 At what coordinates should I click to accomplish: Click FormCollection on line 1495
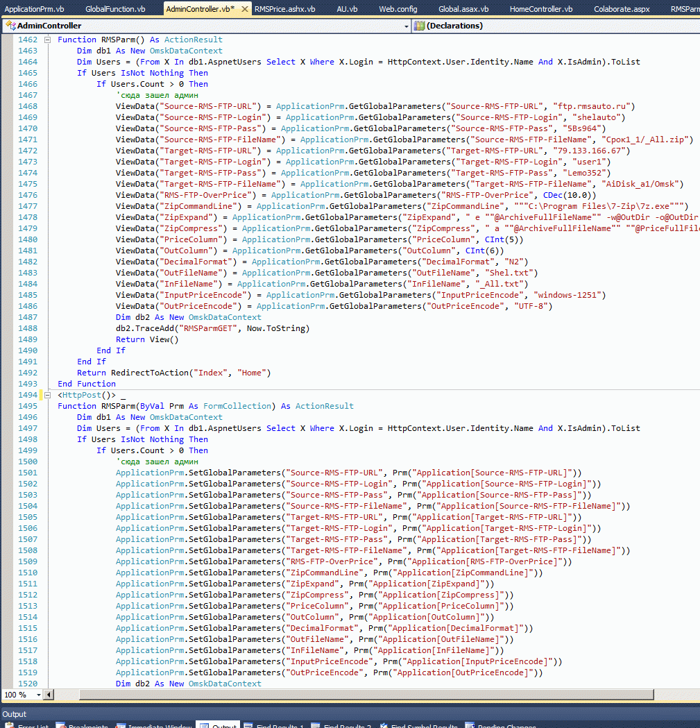pos(237,406)
